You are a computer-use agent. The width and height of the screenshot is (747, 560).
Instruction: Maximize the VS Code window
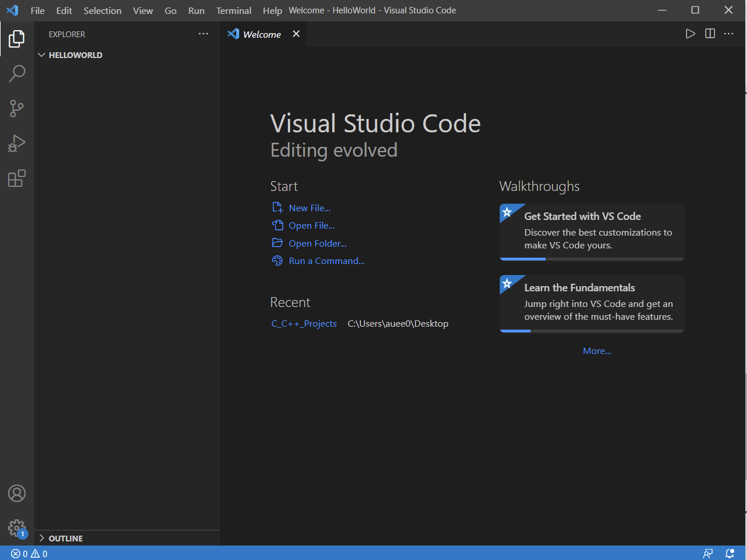tap(695, 10)
